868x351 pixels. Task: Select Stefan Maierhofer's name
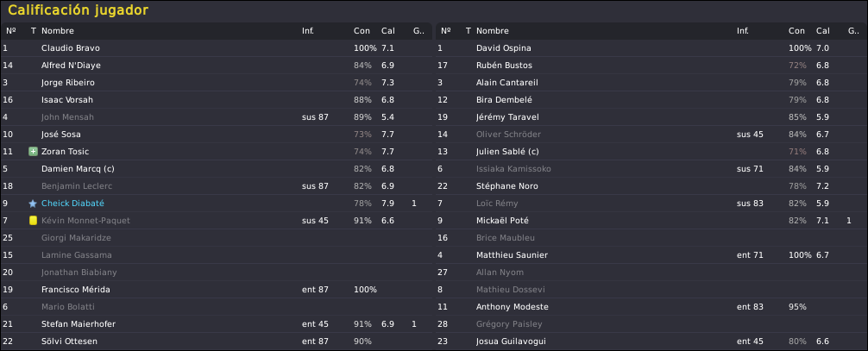[x=78, y=324]
